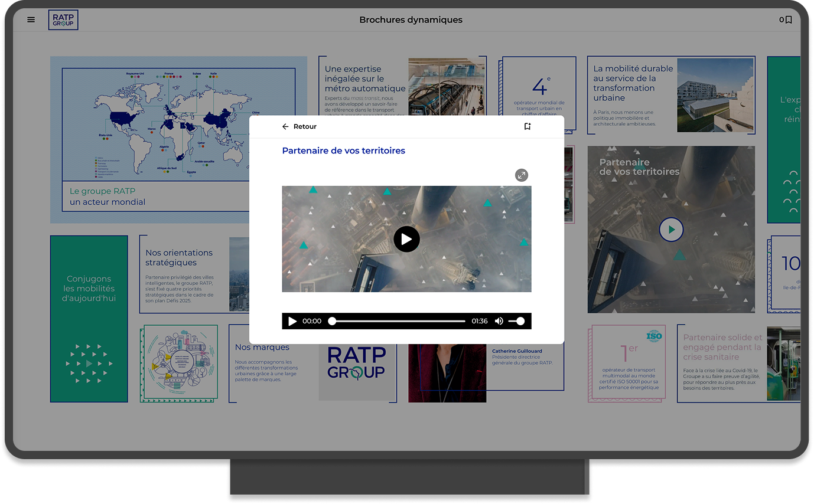Click the 'Brochures dynamiques' page title
This screenshot has height=504, width=814.
click(x=411, y=20)
